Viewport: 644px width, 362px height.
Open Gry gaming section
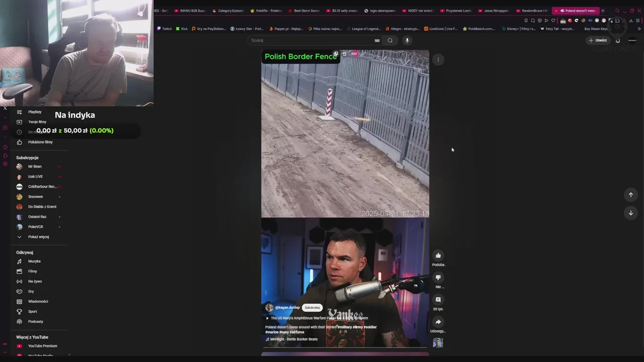[31, 292]
